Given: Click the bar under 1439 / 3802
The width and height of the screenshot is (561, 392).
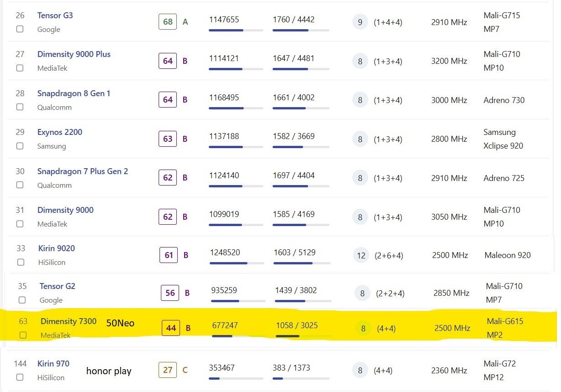Looking at the screenshot, I should 304,301.
